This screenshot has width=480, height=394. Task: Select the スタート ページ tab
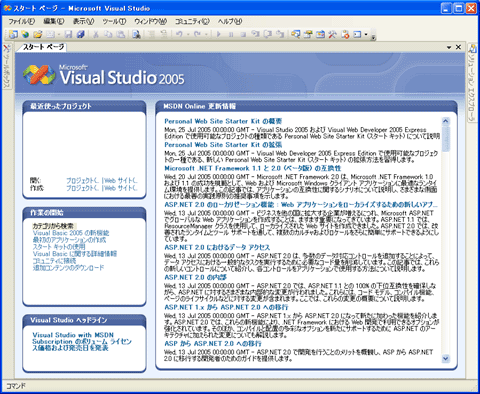(x=43, y=47)
